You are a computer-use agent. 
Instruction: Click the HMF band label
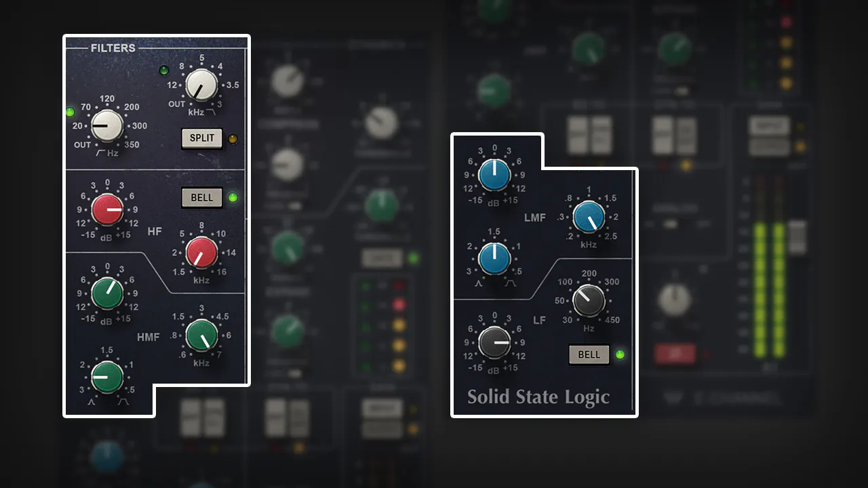pos(149,336)
